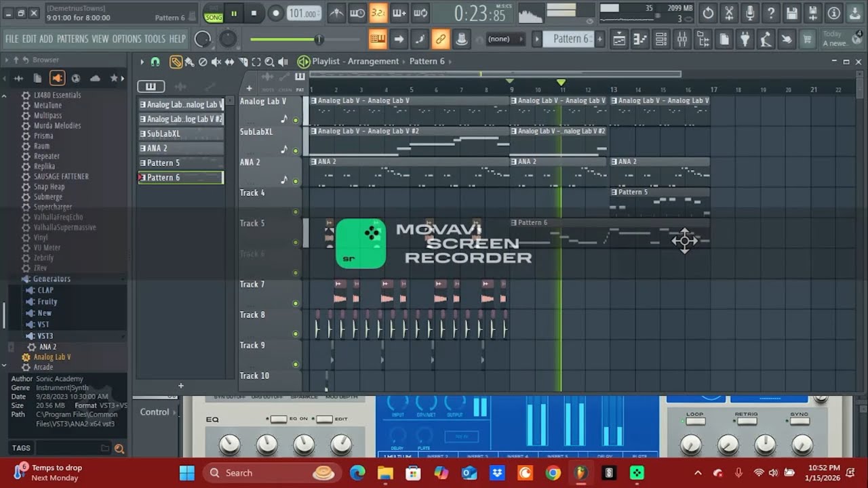Select Pattern 5 in the pattern picker
The image size is (868, 488).
[180, 163]
